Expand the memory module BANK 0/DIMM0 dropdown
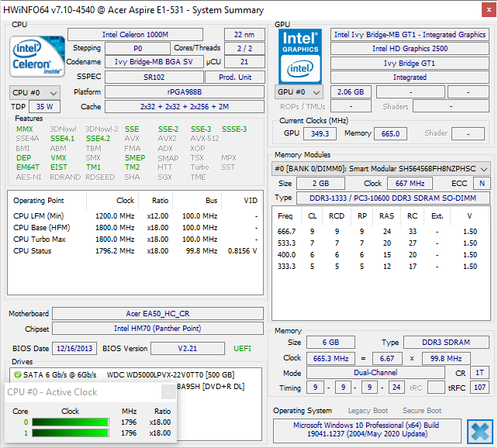Screen dimensions: 498x448 pos(381,169)
